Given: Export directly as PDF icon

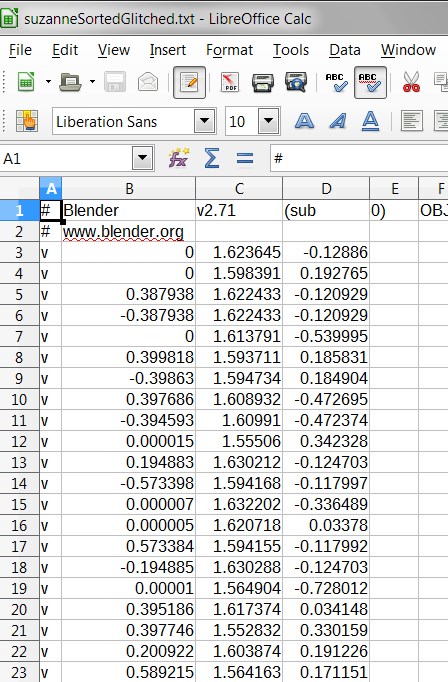Looking at the screenshot, I should (230, 82).
